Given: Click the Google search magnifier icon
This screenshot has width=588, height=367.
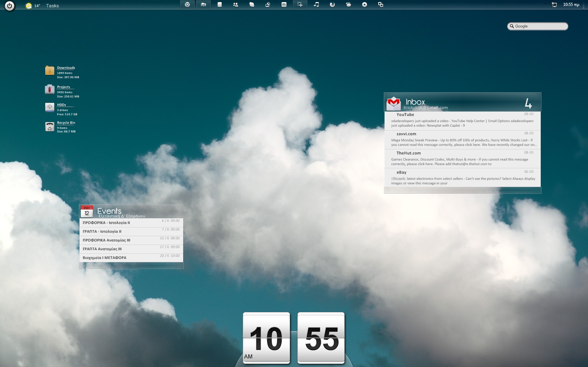Looking at the screenshot, I should 512,26.
